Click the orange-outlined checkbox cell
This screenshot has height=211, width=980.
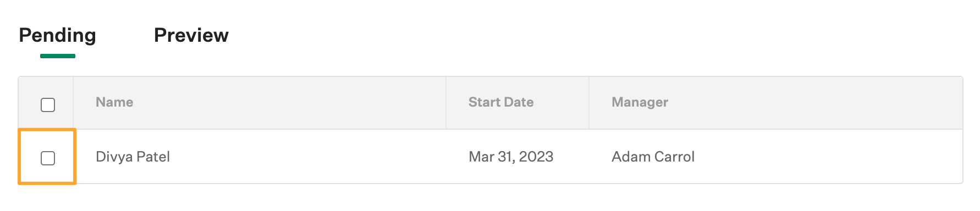click(x=47, y=157)
